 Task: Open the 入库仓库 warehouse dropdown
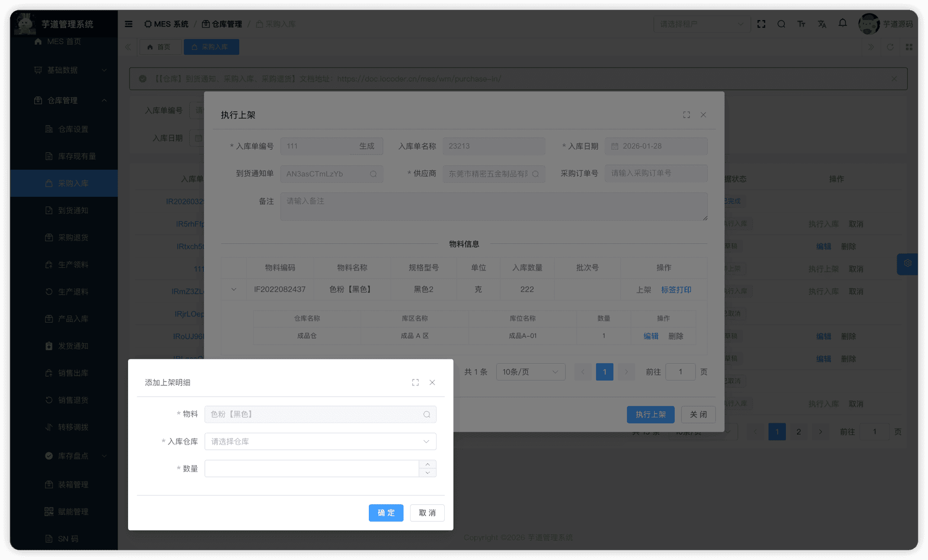tap(320, 442)
